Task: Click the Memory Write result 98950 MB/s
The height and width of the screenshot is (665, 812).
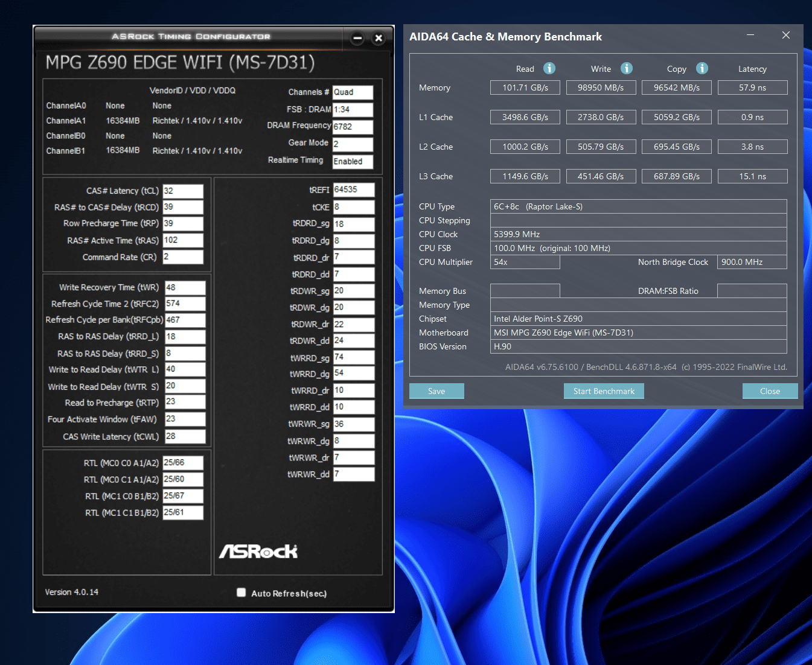Action: (x=601, y=87)
